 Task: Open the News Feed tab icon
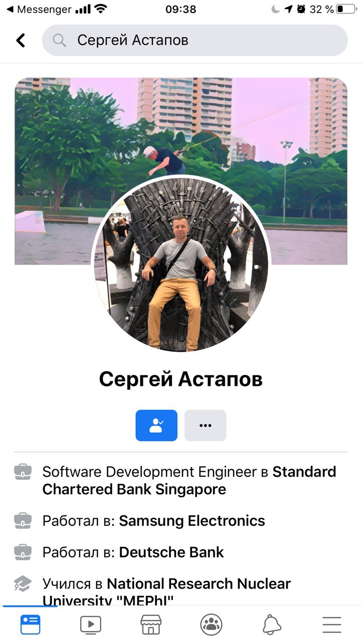(x=30, y=624)
